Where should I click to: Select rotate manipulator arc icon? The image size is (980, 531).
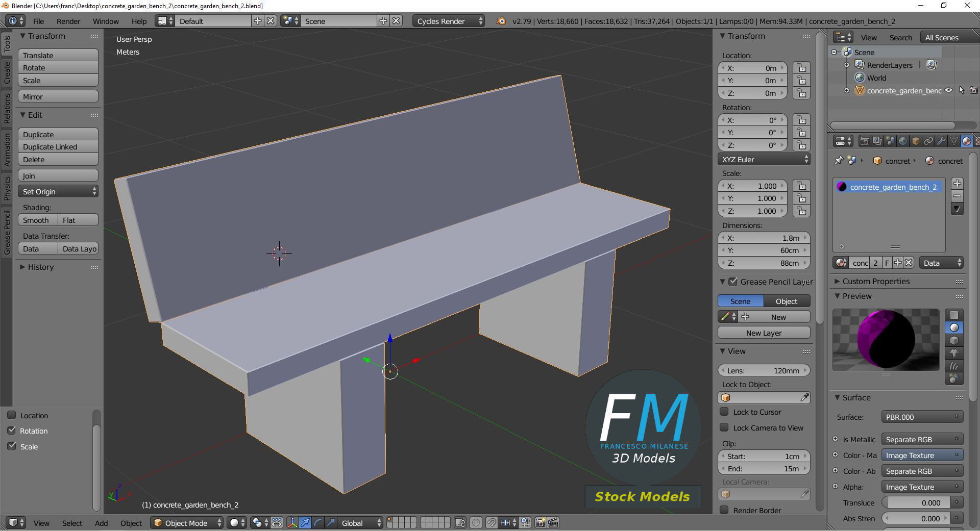(x=318, y=523)
